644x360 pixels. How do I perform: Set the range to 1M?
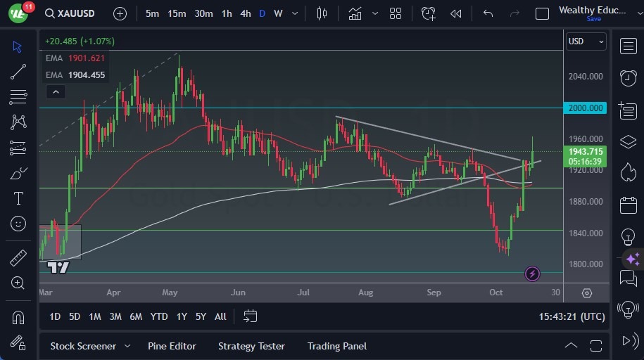point(95,316)
